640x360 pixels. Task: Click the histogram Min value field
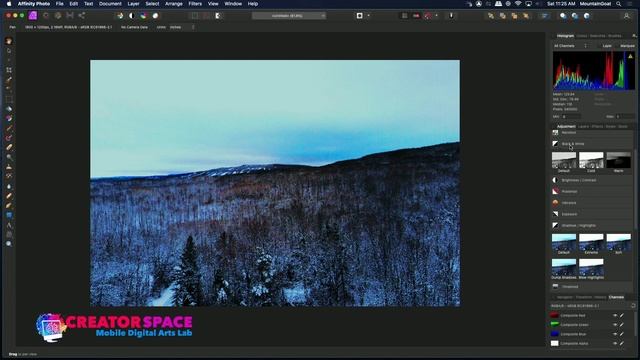571,117
